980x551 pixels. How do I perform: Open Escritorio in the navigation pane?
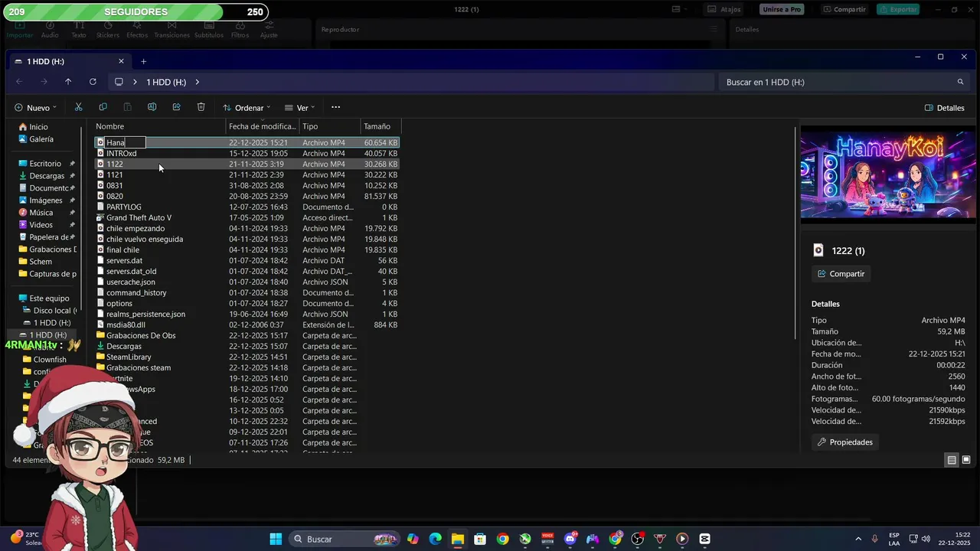(x=45, y=164)
